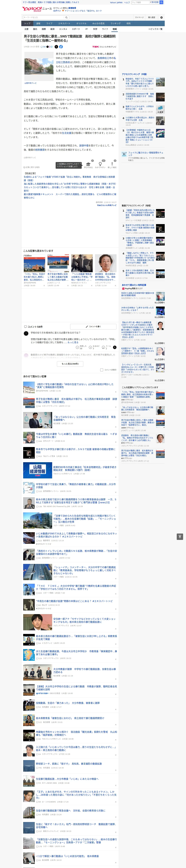Submit keyword search with magnifier icon
186x868 pixels.
(x=66, y=18)
